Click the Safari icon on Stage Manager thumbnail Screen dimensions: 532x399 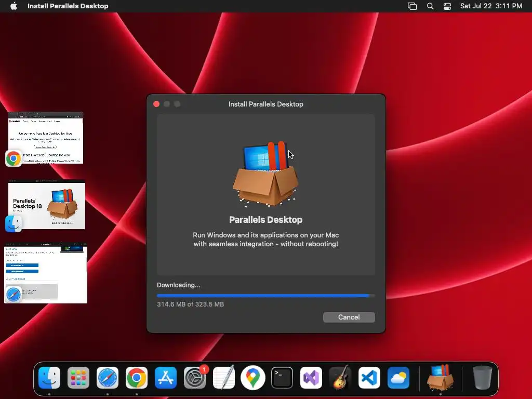[14, 295]
